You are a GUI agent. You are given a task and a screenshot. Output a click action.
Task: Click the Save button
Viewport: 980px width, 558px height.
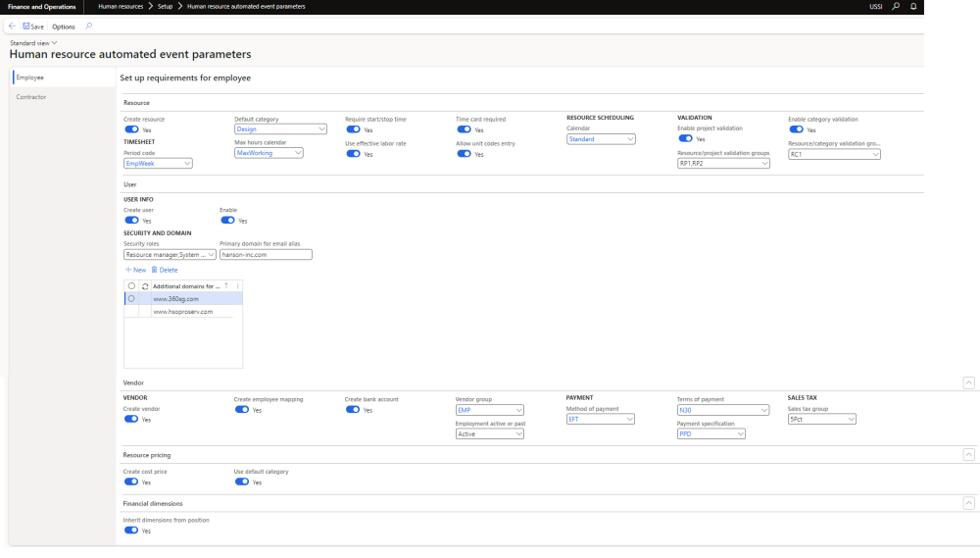pos(33,26)
